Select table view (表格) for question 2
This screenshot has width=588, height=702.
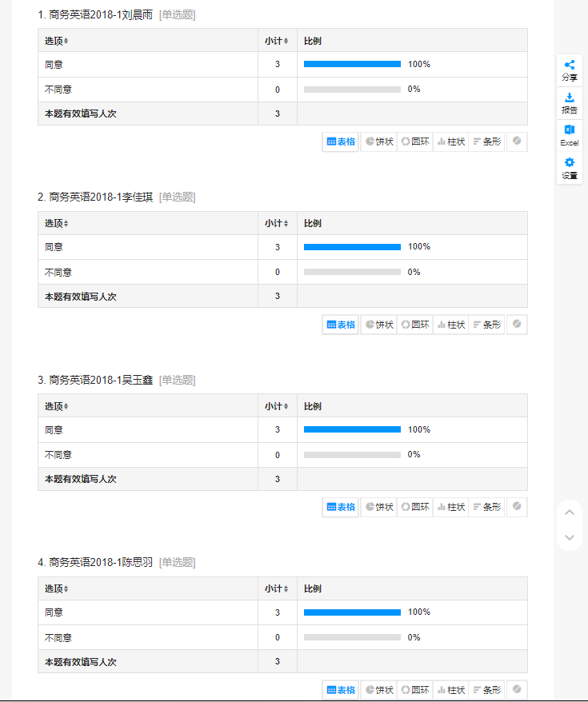[x=341, y=325]
